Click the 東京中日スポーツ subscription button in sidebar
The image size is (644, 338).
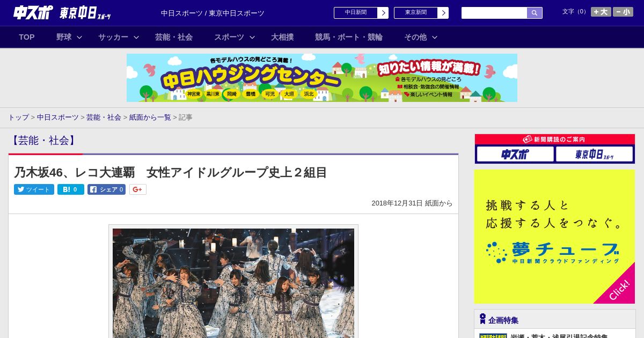tap(594, 154)
